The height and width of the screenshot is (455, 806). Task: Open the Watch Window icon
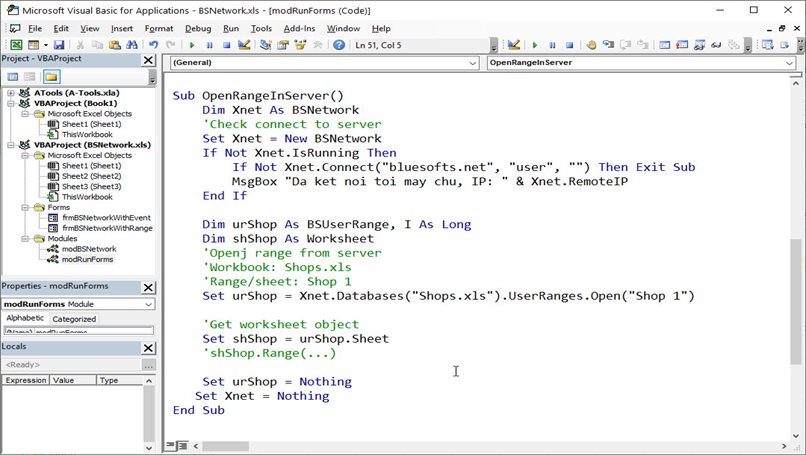(700, 45)
